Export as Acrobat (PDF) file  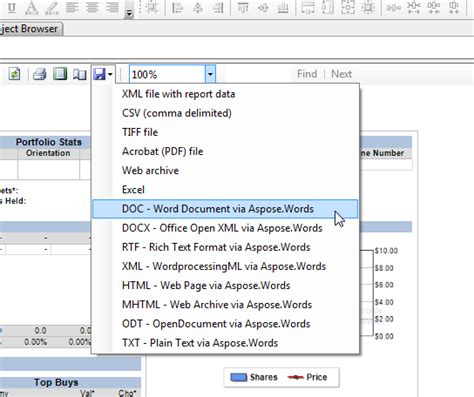pos(225,151)
